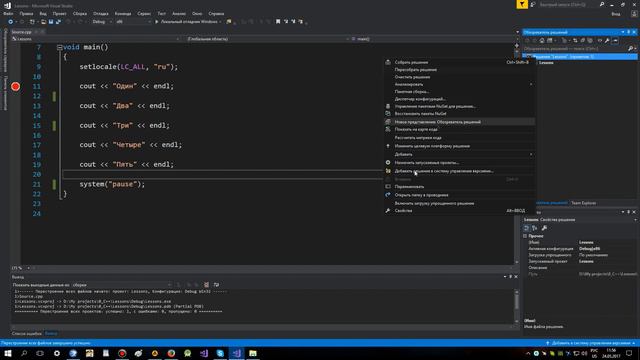
Task: Open the x86 platform dropdown
Action: (133, 22)
